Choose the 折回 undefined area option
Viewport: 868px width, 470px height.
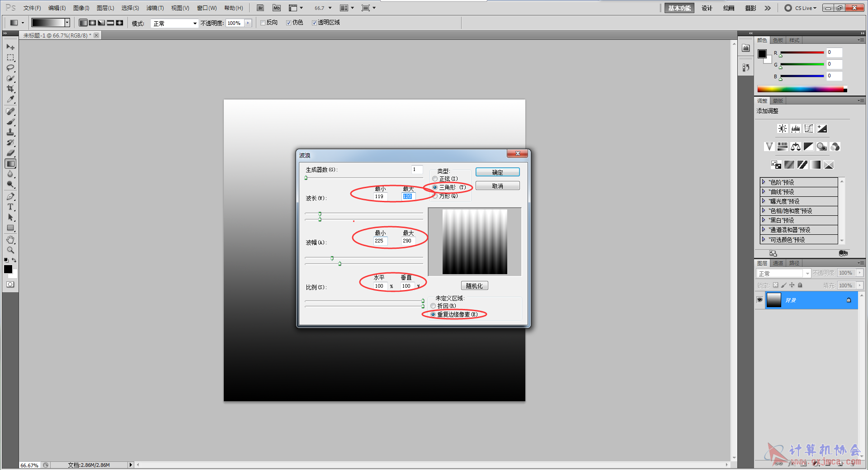(433, 306)
